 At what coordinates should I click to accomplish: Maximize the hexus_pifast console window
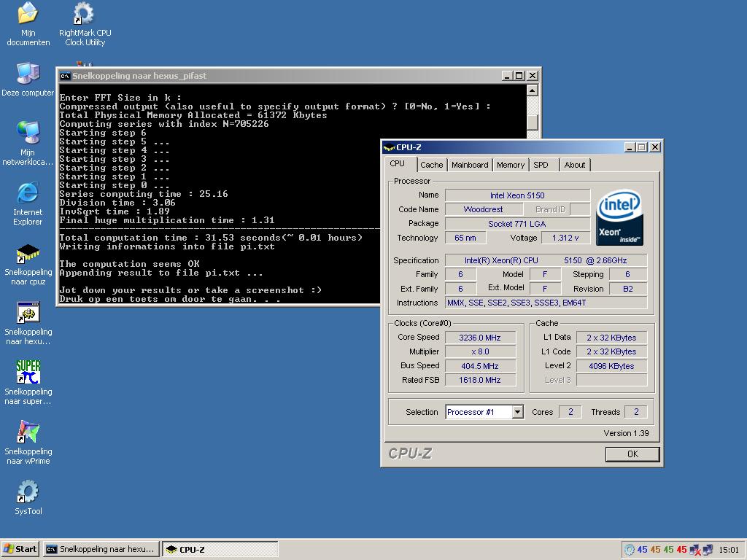click(x=519, y=76)
